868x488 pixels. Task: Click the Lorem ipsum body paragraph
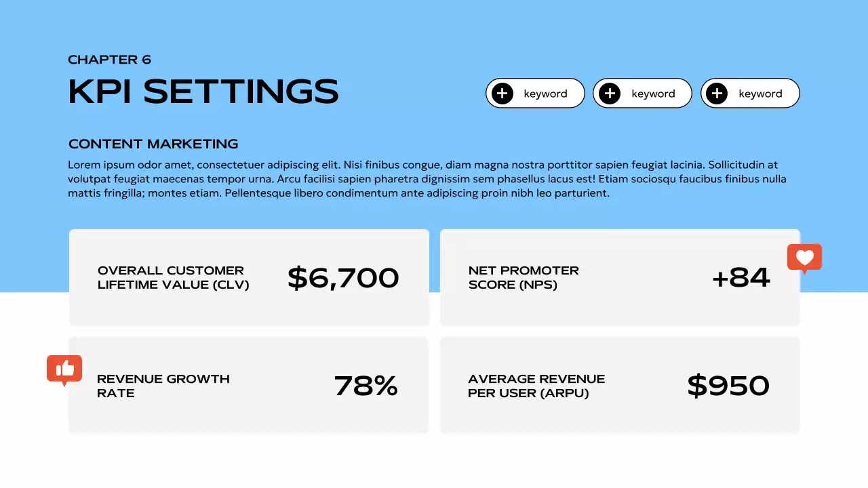pos(427,179)
